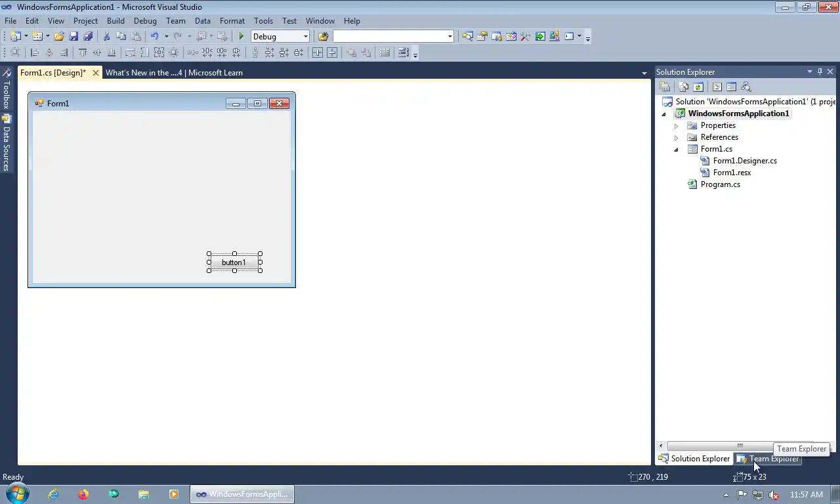Open the Debug configuration dropdown
Image resolution: width=840 pixels, height=504 pixels.
(x=305, y=37)
